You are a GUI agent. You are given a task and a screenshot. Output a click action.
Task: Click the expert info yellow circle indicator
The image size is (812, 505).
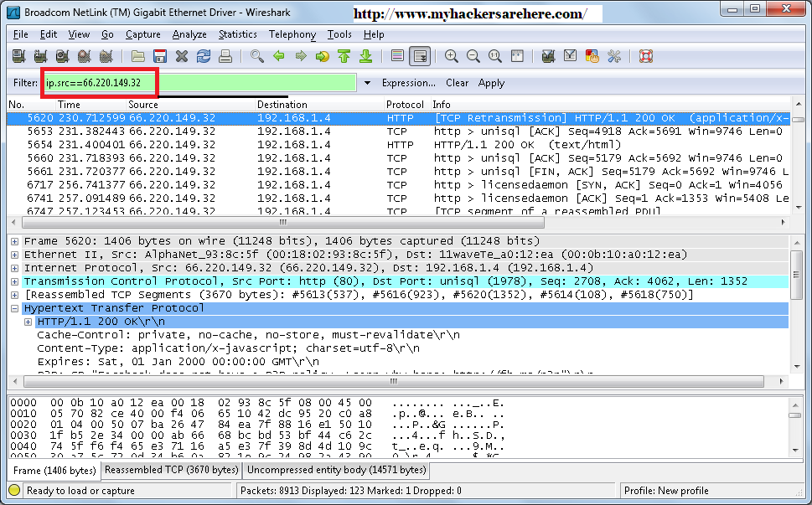pos(14,491)
